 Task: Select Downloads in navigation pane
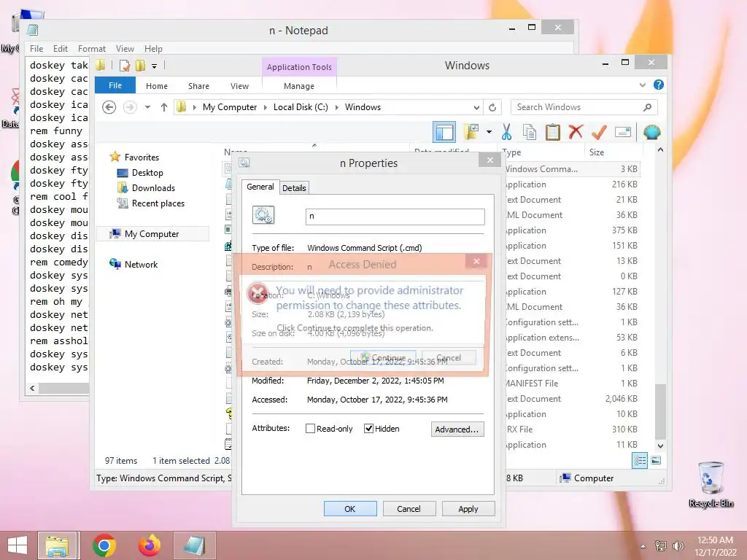[146, 188]
